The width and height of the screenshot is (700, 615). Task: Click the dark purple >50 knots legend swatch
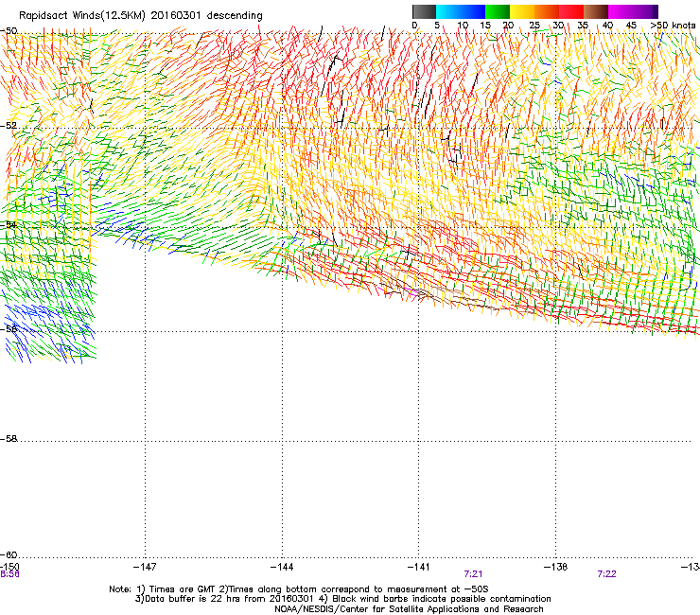[656, 11]
